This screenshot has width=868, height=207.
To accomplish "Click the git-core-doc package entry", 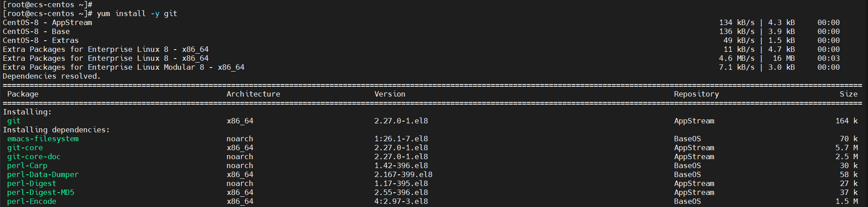I will point(34,156).
